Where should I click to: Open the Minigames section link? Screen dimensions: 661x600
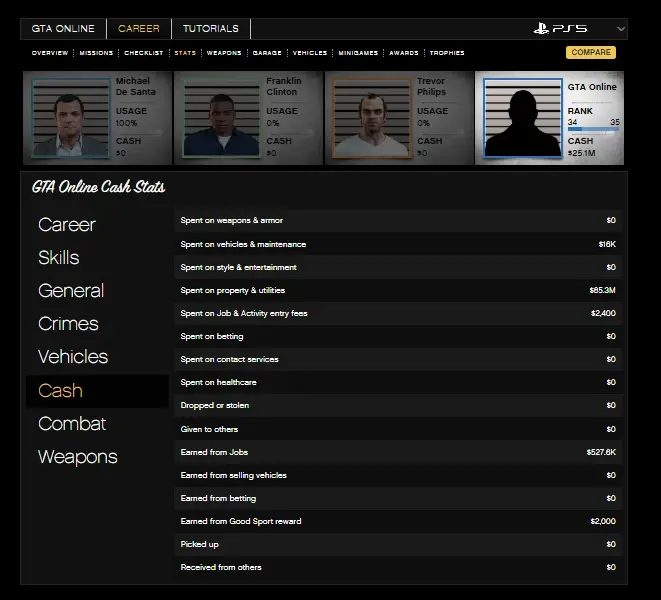pos(358,53)
